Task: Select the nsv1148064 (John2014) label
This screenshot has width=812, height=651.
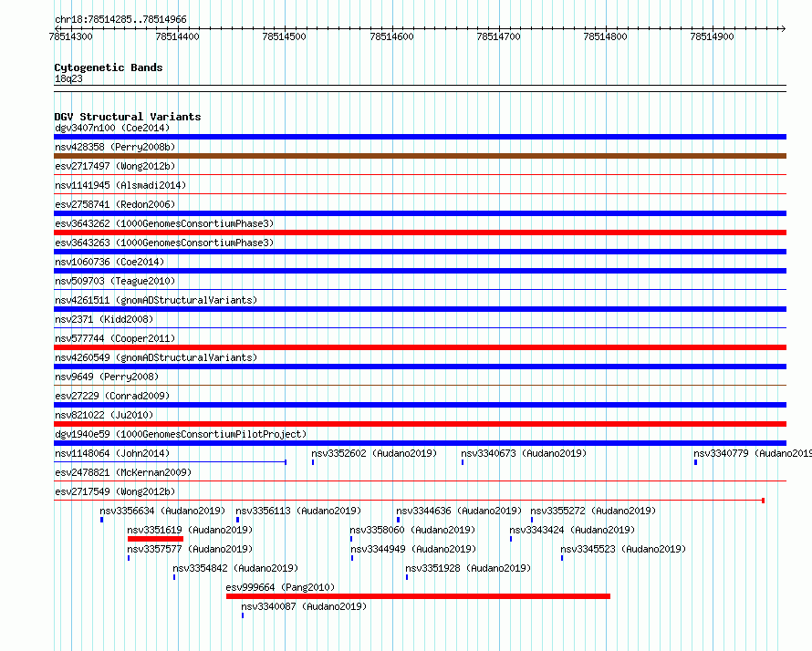Action: [x=112, y=453]
